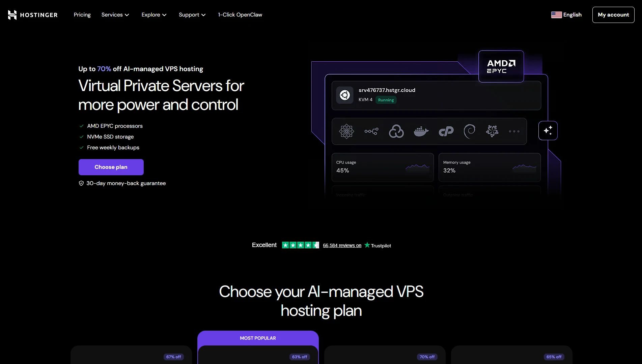Screen dimensions: 642x364
Task: Click the CPU usage sparkline graph
Action: click(x=417, y=167)
